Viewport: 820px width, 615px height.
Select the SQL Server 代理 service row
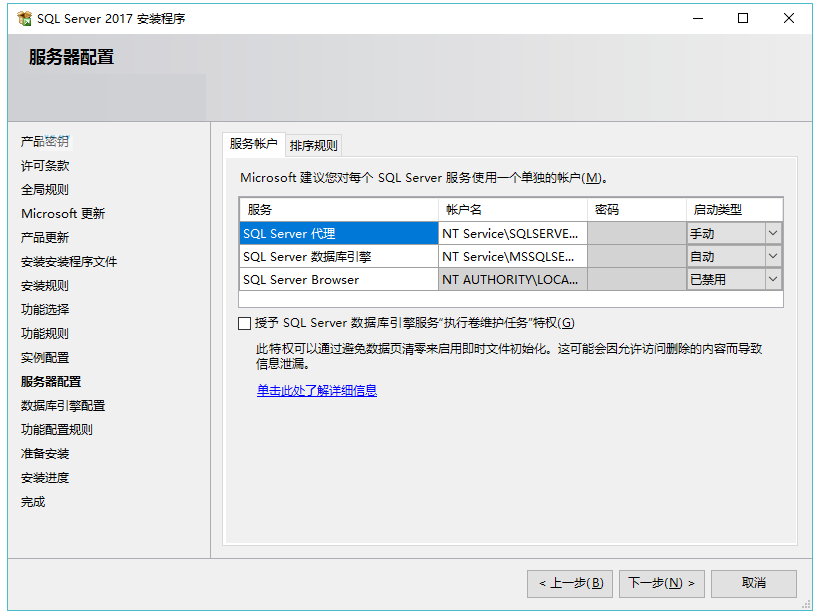[x=339, y=233]
